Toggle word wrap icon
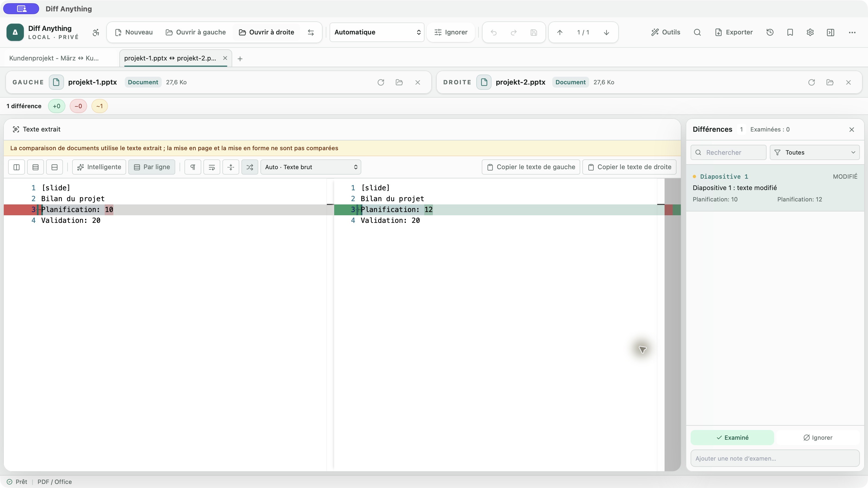This screenshot has width=868, height=488. (x=212, y=167)
